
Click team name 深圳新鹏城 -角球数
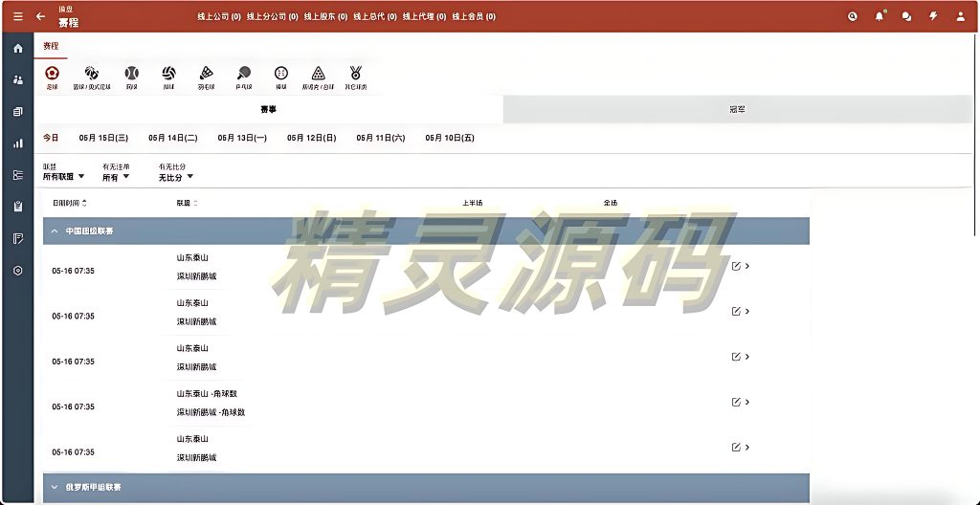(x=211, y=412)
